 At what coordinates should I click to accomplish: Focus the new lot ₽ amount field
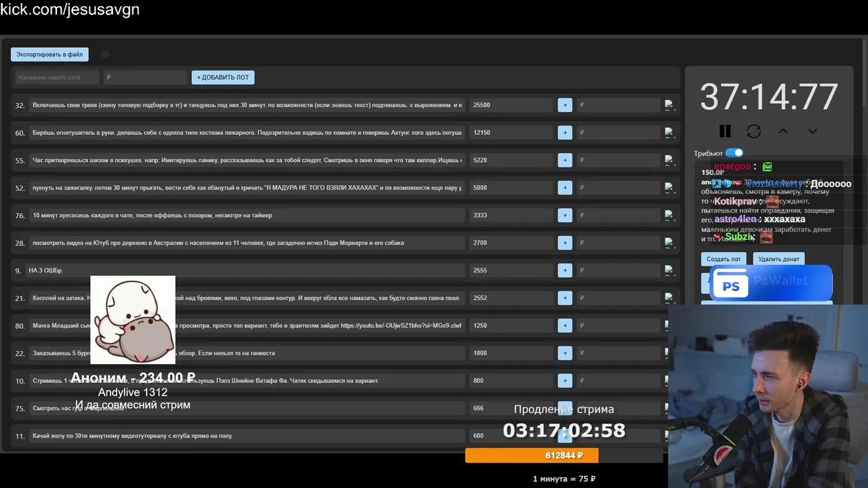click(145, 77)
